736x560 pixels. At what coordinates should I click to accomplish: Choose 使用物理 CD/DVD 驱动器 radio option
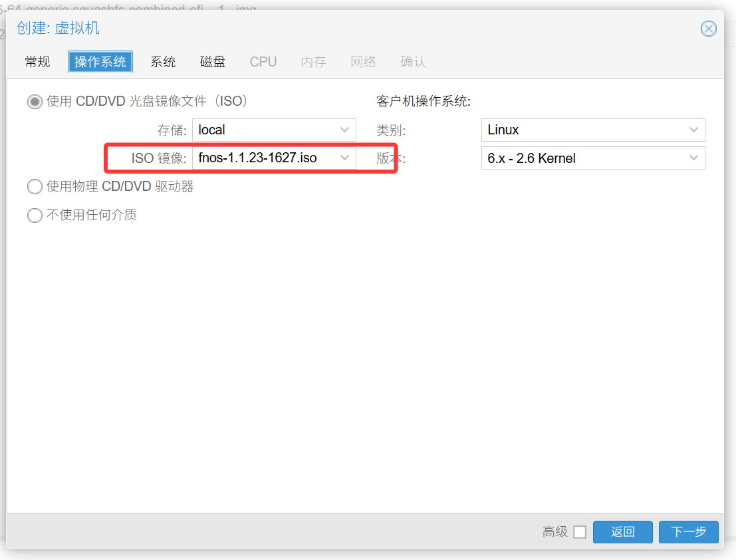pyautogui.click(x=35, y=187)
